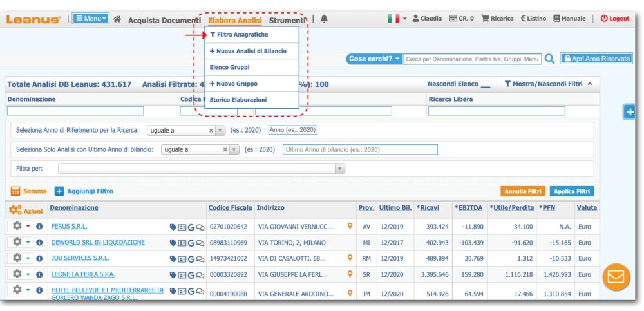This screenshot has height=311, width=644.
Task: Open the notifications bell
Action: tap(324, 19)
